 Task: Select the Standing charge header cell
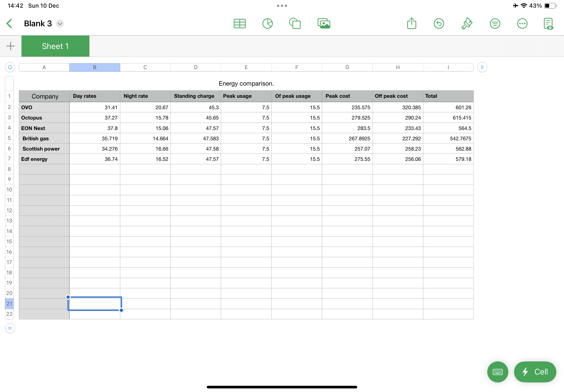(x=196, y=96)
